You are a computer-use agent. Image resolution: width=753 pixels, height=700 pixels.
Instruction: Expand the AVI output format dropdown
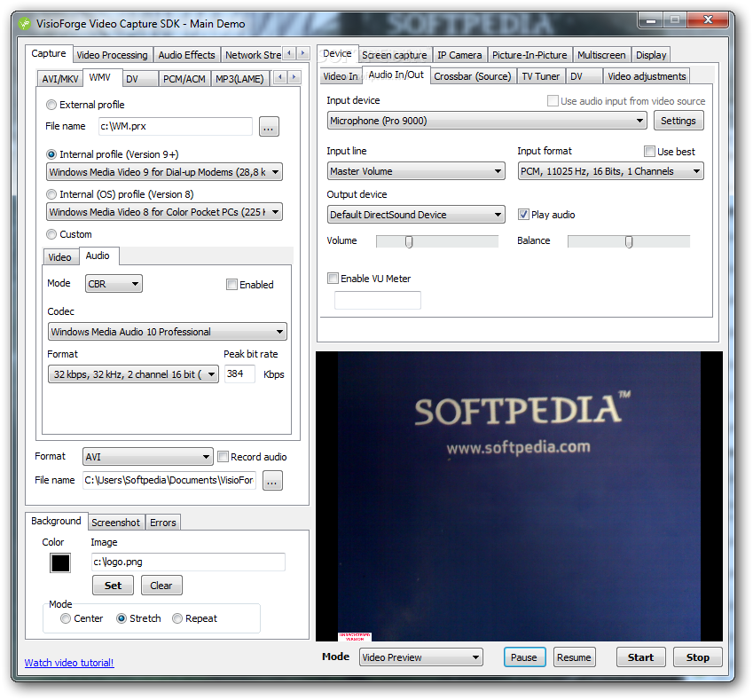tap(147, 457)
